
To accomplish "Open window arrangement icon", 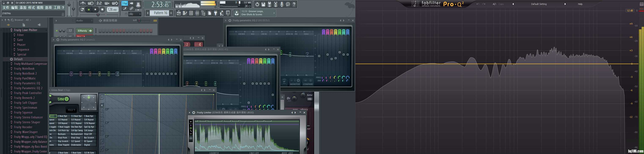I will [x=228, y=13].
